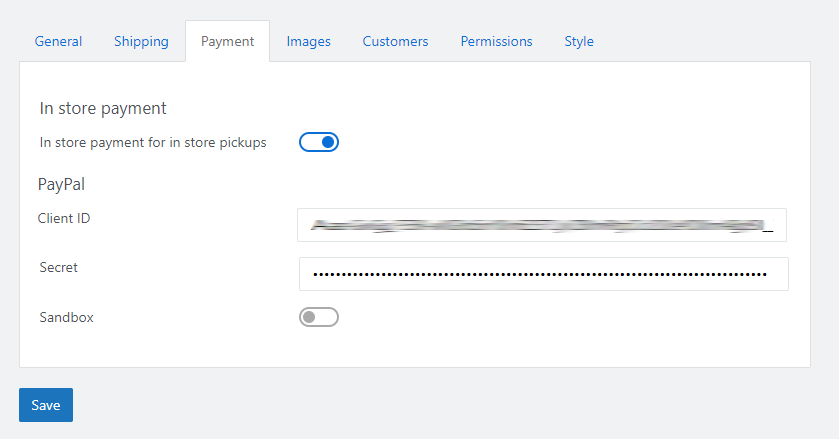
Task: Open the General settings tab
Action: coord(58,41)
